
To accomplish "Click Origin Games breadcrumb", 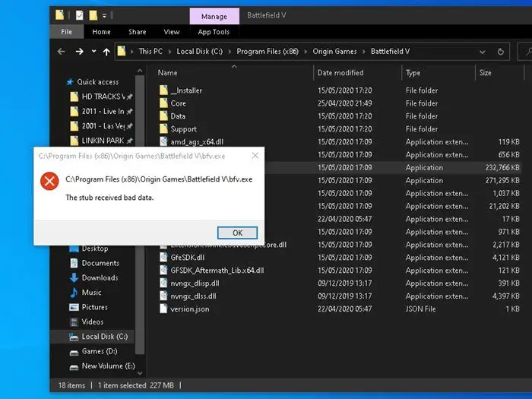I will [x=334, y=52].
